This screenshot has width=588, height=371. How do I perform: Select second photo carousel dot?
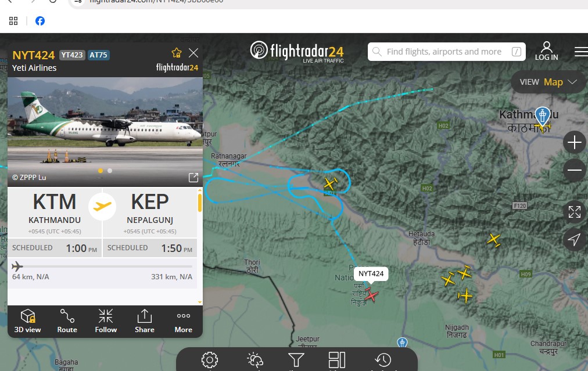(x=110, y=171)
